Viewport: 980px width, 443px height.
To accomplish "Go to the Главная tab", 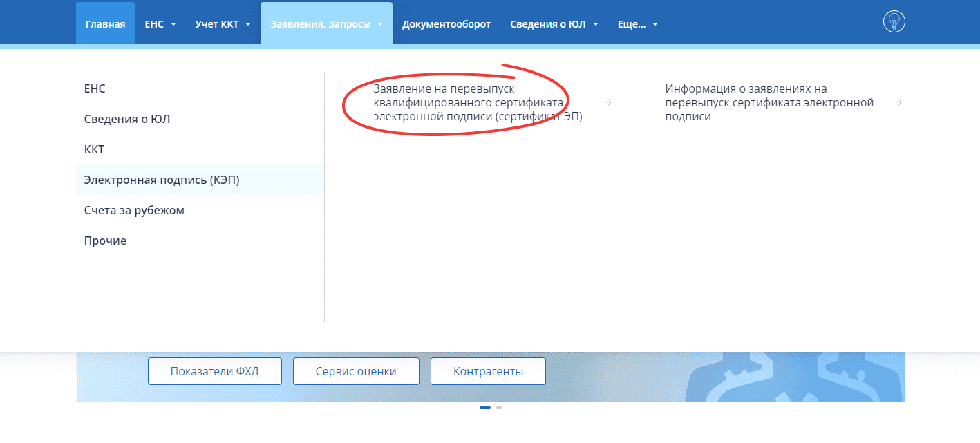I will [x=105, y=24].
